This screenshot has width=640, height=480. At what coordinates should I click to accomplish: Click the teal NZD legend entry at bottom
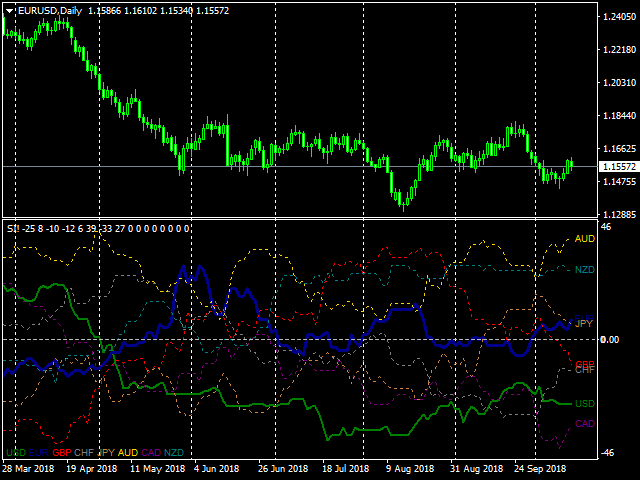click(174, 453)
